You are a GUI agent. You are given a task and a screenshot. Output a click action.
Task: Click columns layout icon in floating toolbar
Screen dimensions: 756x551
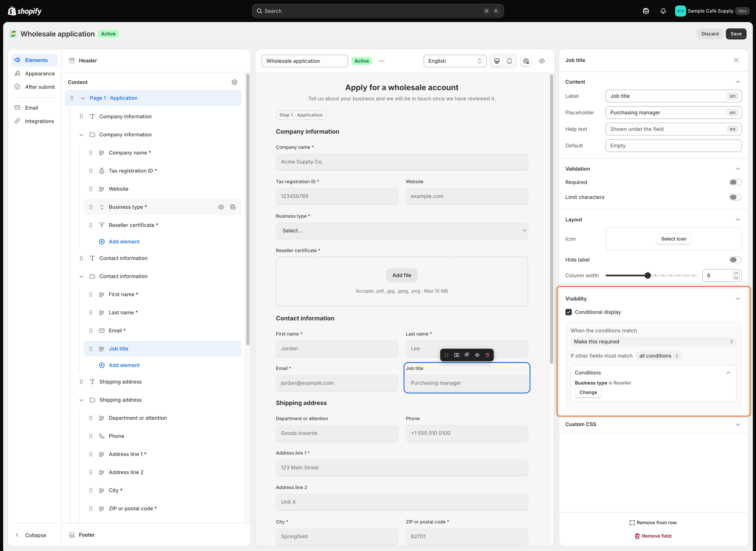coord(457,355)
